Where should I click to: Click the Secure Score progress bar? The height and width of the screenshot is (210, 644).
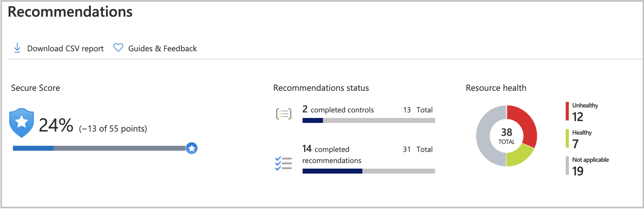pos(99,148)
